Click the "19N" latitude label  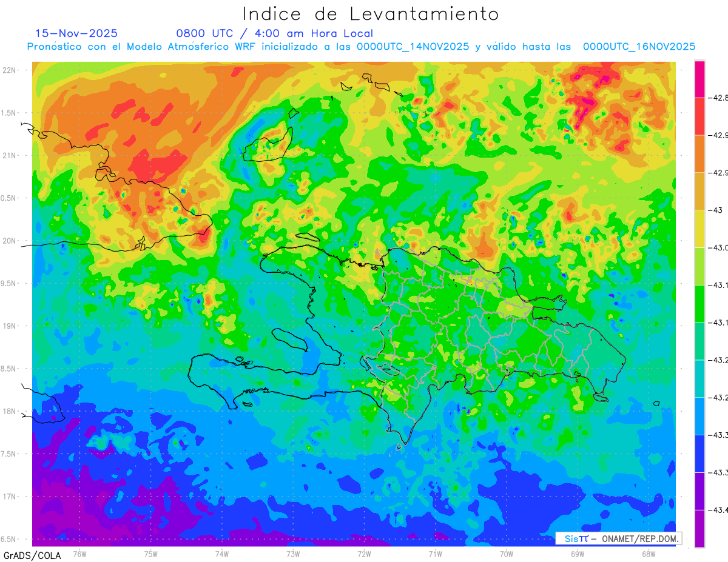click(x=10, y=326)
